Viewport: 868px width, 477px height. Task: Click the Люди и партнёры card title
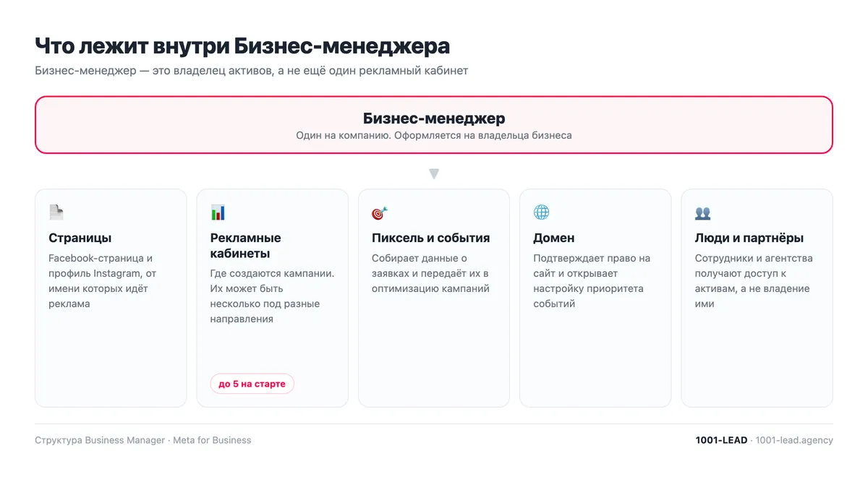(x=749, y=238)
